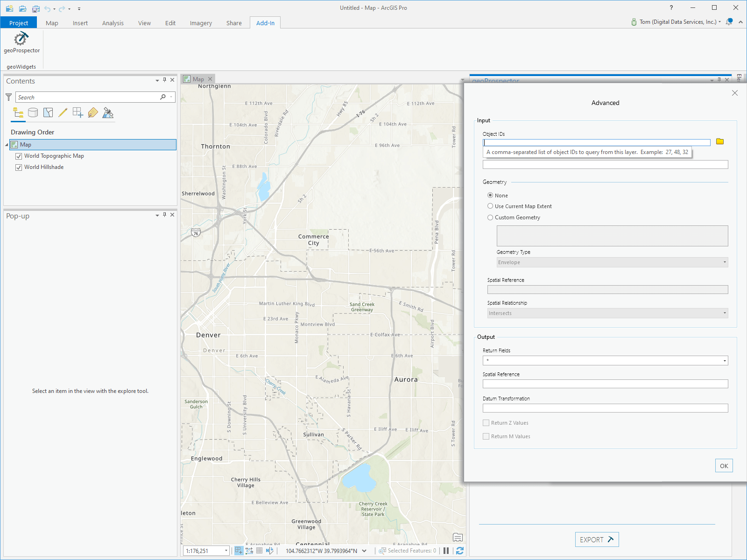Undo the last action

[47, 8]
